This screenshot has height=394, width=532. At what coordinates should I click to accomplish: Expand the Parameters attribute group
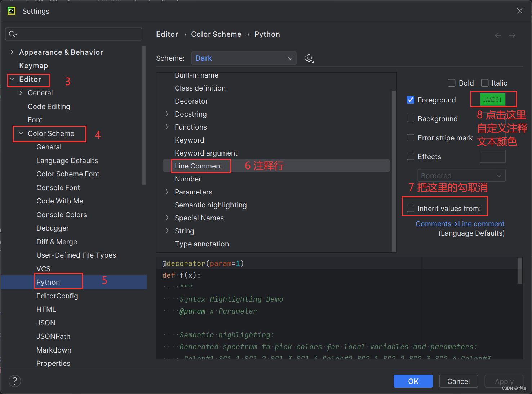tap(167, 192)
